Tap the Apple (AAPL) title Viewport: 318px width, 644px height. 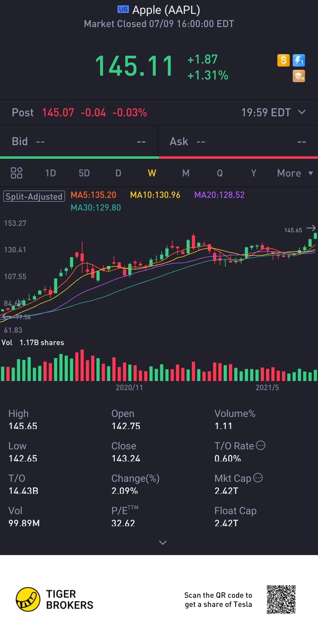pyautogui.click(x=166, y=10)
